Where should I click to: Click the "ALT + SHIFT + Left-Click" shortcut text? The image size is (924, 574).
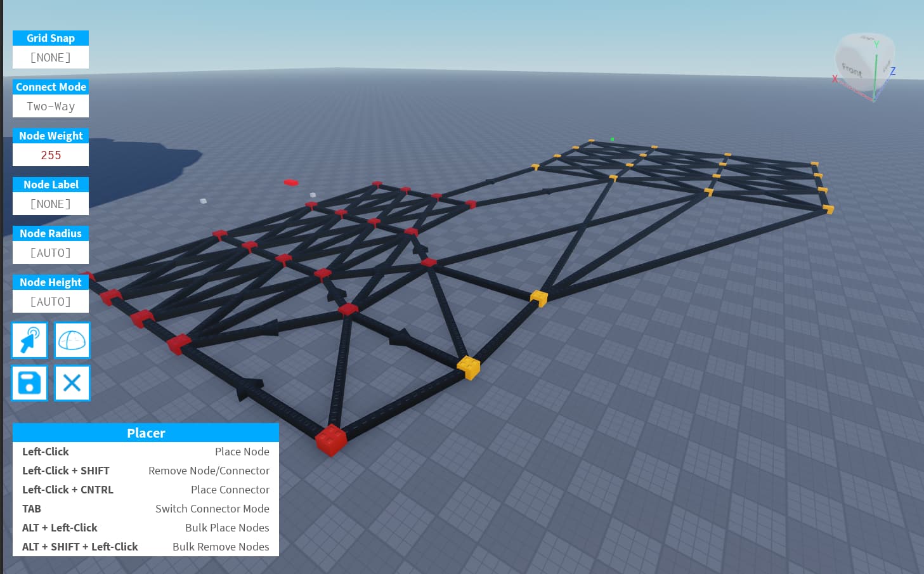click(x=80, y=547)
